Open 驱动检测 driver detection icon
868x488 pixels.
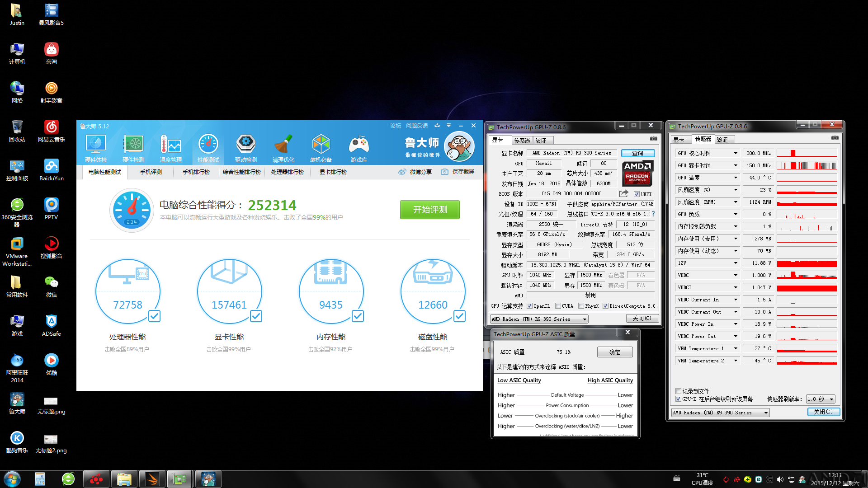[246, 148]
